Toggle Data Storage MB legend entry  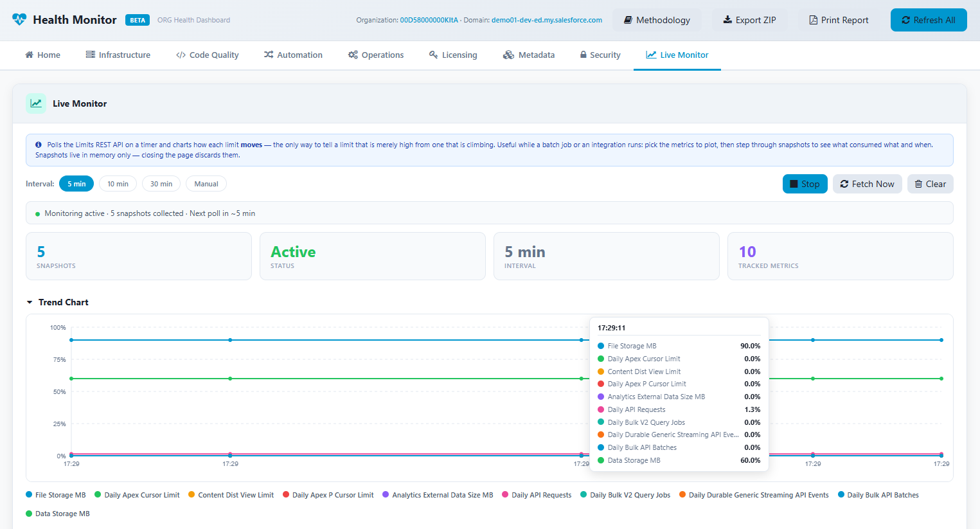[58, 514]
